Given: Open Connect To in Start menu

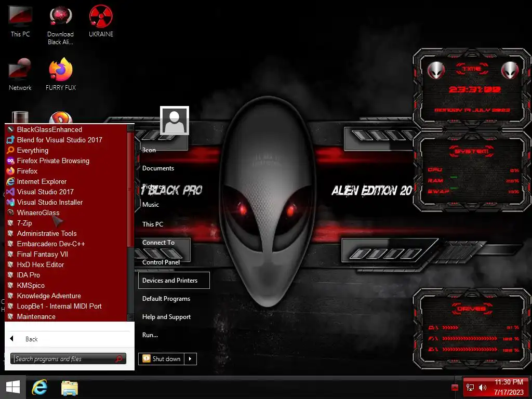Looking at the screenshot, I should click(158, 243).
